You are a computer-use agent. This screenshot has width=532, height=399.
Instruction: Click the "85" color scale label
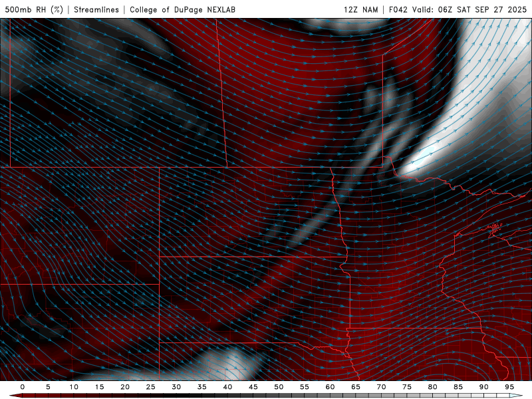pos(458,387)
